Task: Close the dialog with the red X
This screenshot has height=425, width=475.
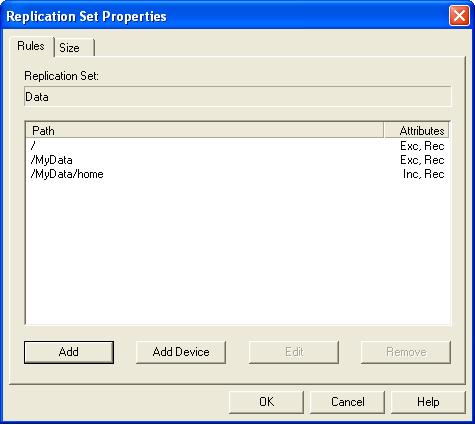Action: pyautogui.click(x=459, y=15)
